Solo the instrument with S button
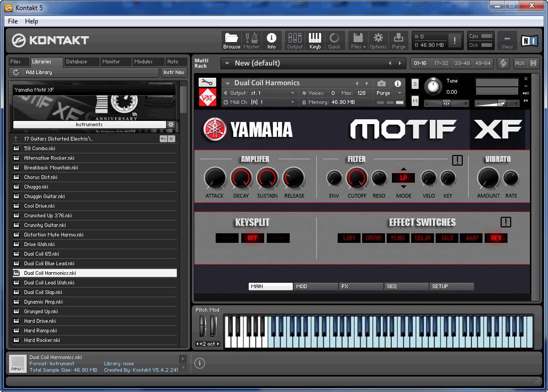 point(415,84)
